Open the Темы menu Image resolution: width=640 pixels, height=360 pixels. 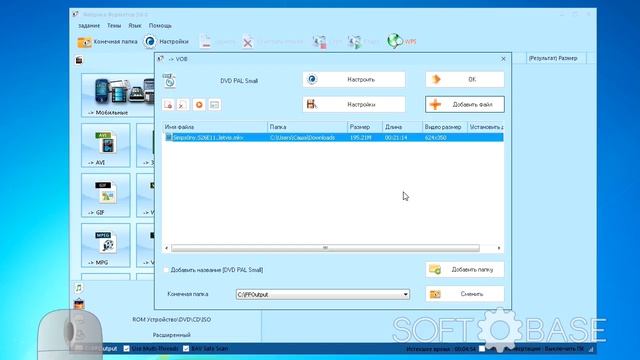114,26
